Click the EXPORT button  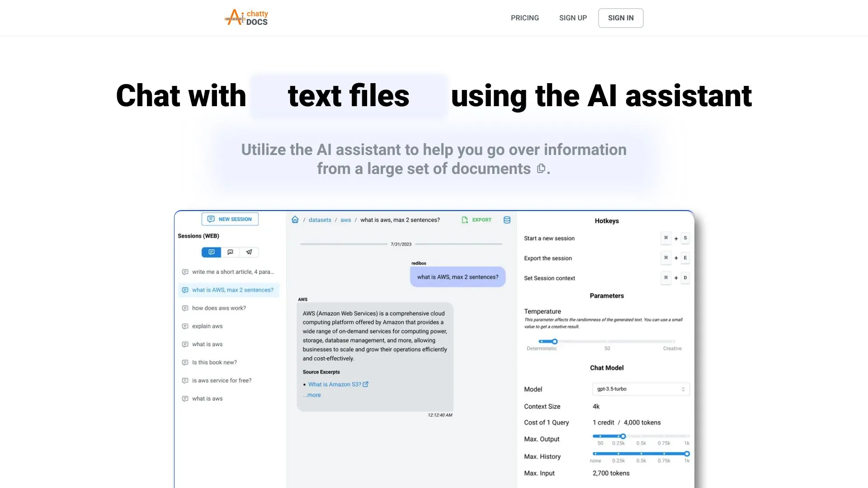point(476,220)
